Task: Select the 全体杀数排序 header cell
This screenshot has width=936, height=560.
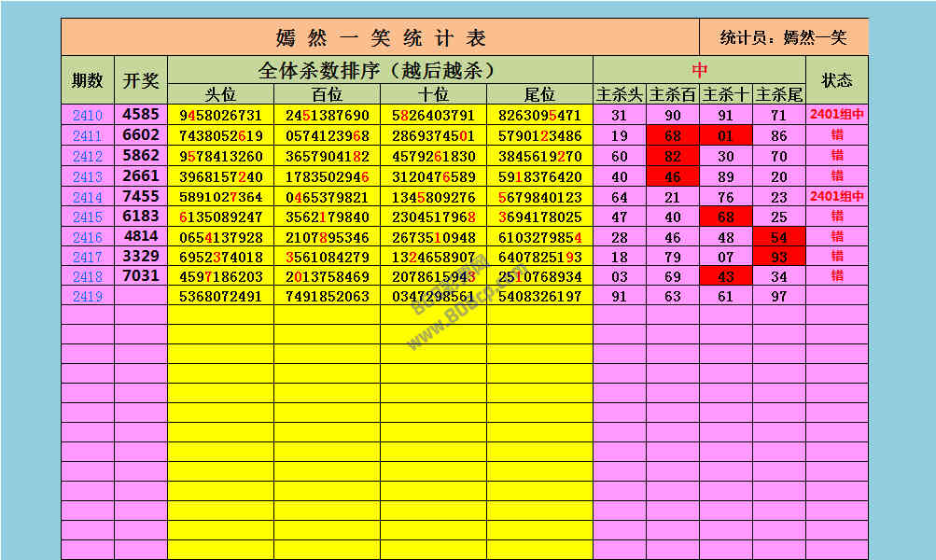Action: coord(380,70)
